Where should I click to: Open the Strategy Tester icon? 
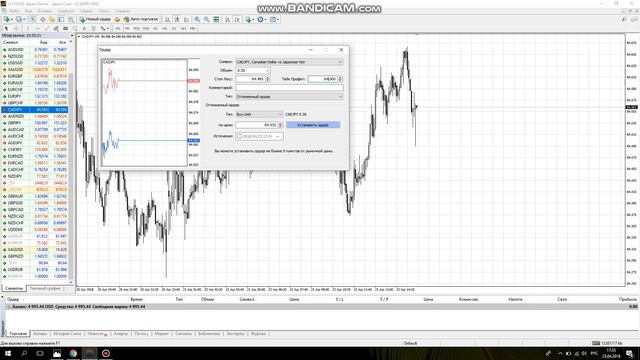point(70,19)
